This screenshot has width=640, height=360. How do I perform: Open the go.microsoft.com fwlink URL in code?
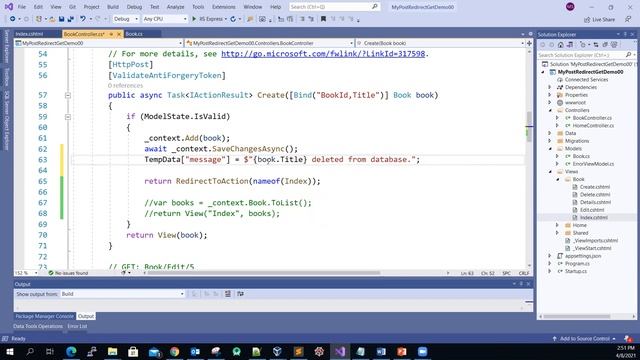323,54
